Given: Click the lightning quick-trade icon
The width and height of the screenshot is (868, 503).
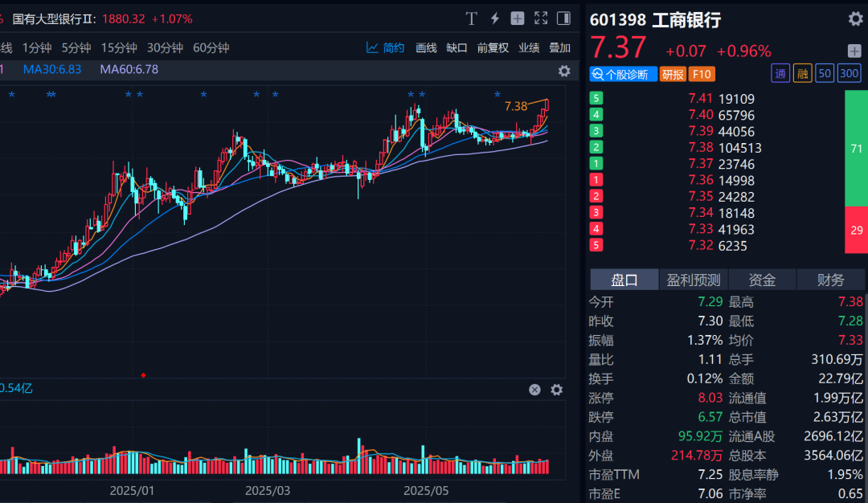Looking at the screenshot, I should (495, 18).
